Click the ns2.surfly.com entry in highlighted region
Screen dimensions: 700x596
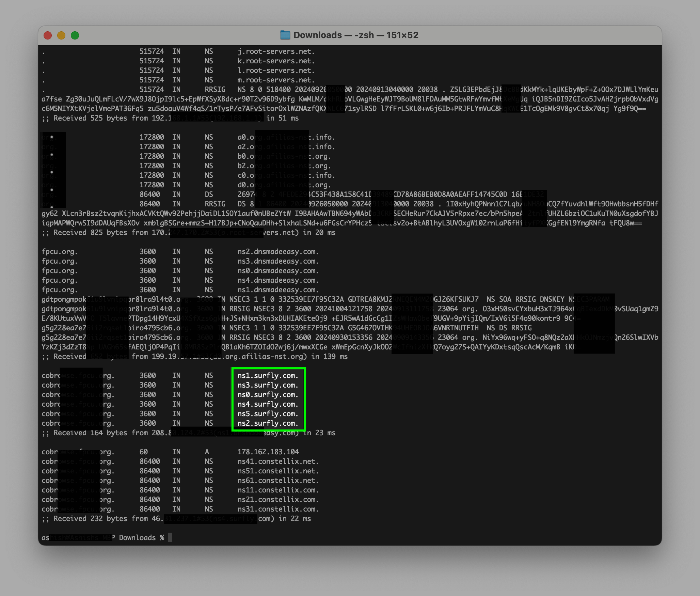pyautogui.click(x=268, y=424)
